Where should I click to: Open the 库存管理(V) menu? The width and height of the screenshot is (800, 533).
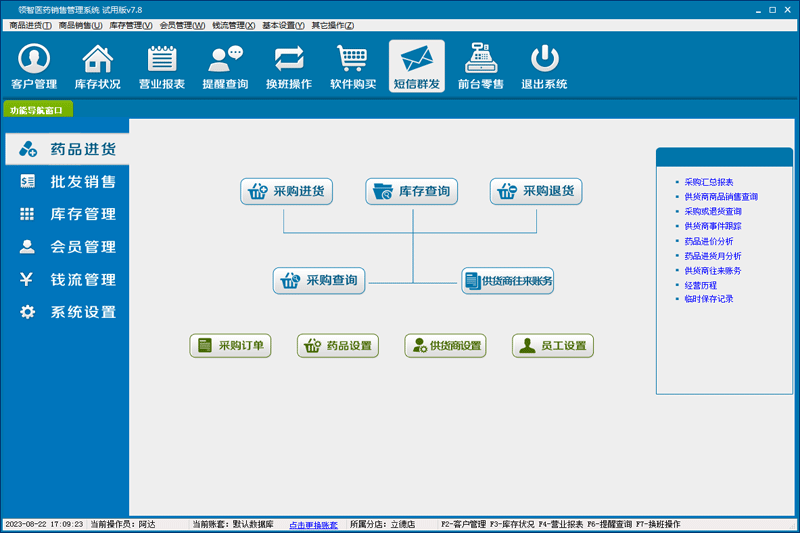click(131, 26)
